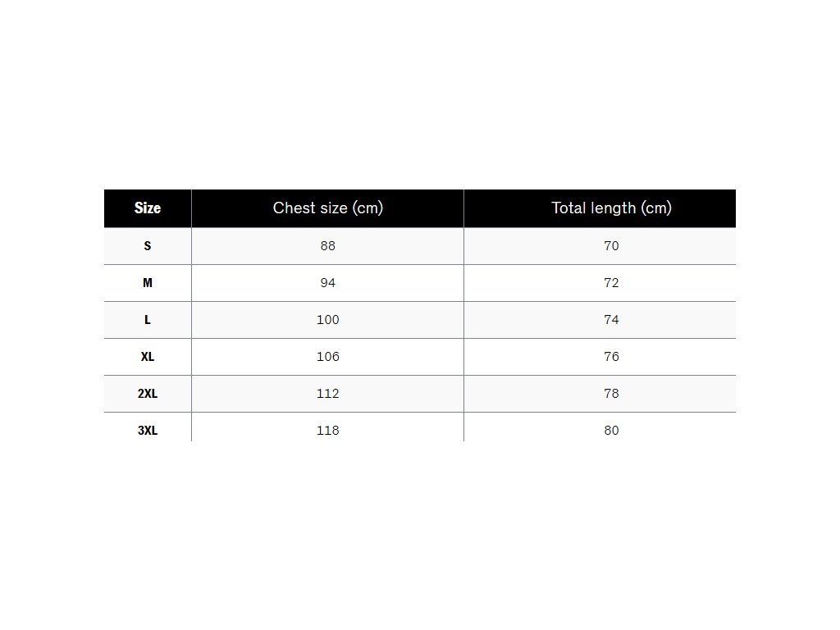This screenshot has height=630, width=840.
Task: Click chest size value 94
Action: click(328, 283)
